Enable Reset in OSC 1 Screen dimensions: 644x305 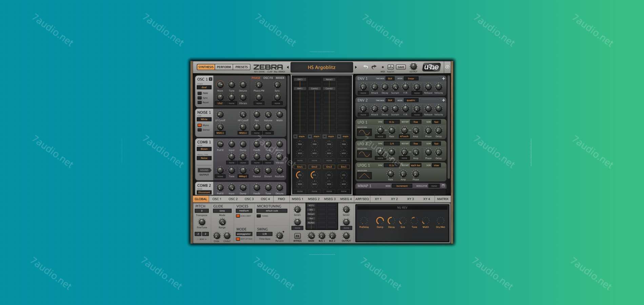pos(200,102)
